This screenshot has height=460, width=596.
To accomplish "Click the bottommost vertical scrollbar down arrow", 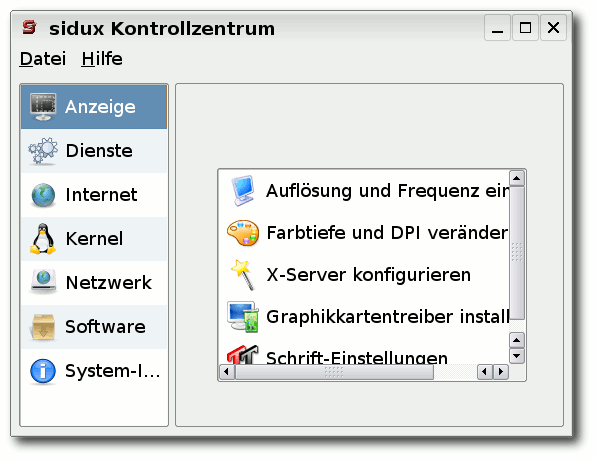I will (x=517, y=356).
